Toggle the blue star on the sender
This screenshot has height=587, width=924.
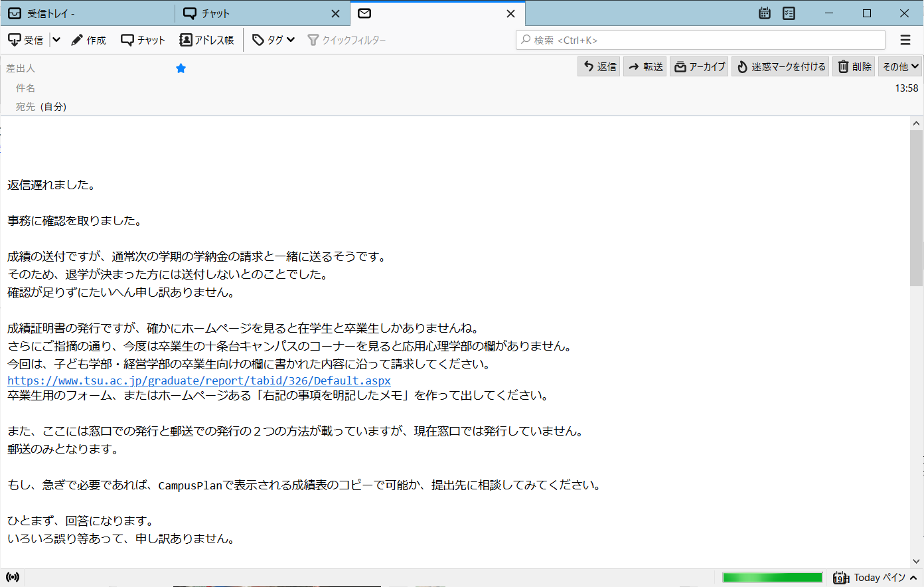tap(181, 68)
